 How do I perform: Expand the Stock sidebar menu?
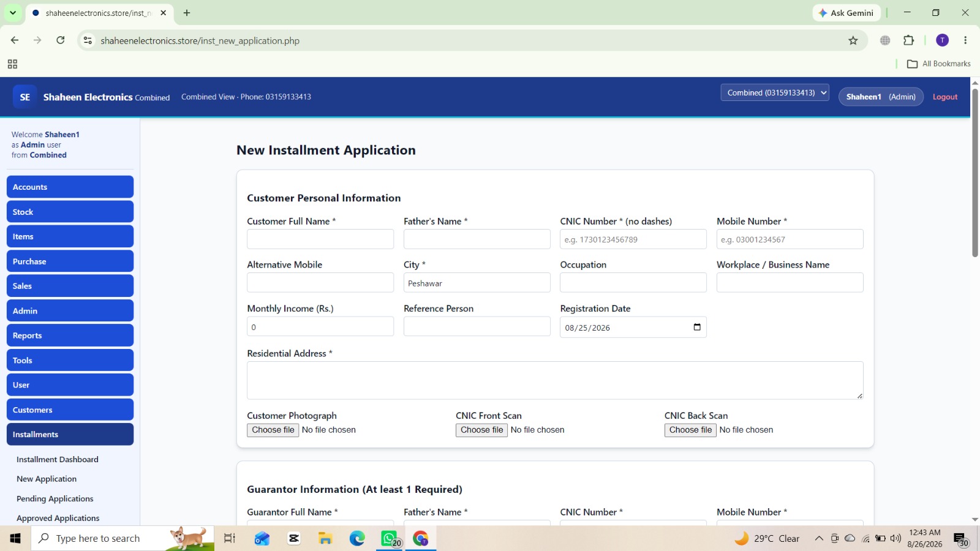[70, 212]
